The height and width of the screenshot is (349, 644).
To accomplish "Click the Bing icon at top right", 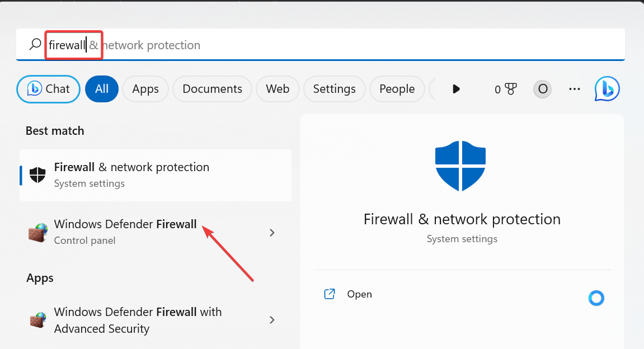I will [607, 89].
